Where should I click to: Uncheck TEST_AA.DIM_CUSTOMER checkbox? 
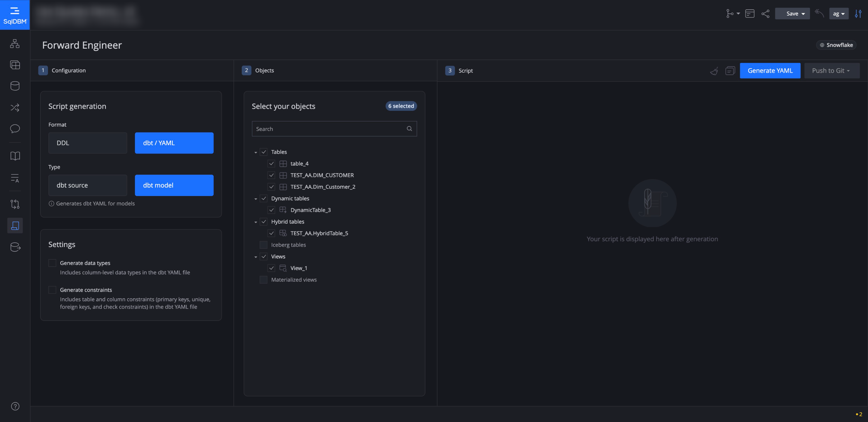coord(271,175)
